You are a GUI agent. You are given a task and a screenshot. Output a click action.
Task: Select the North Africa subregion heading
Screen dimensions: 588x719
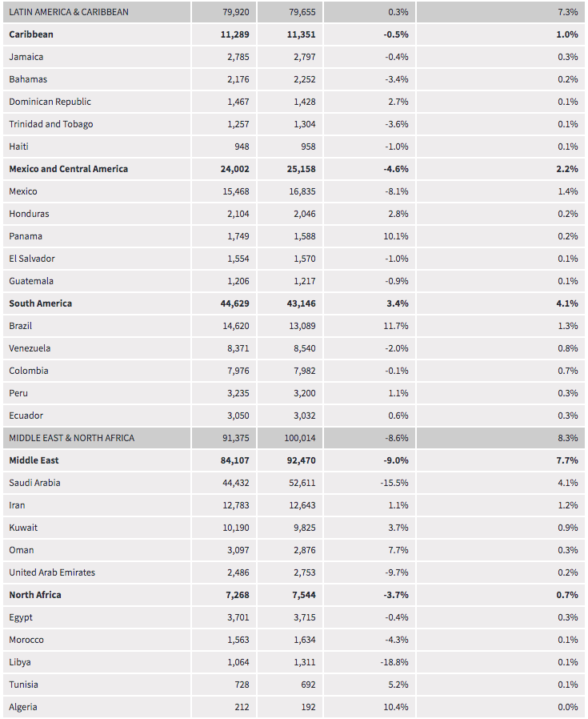coord(35,595)
